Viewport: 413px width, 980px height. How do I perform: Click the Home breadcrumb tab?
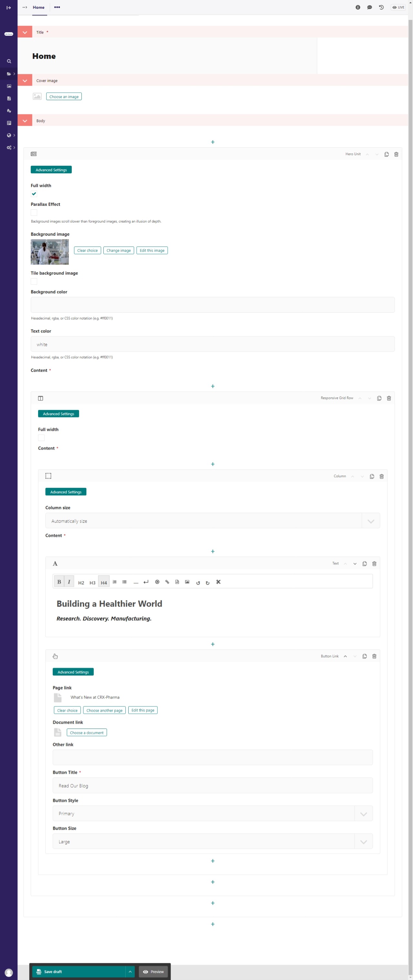[38, 7]
